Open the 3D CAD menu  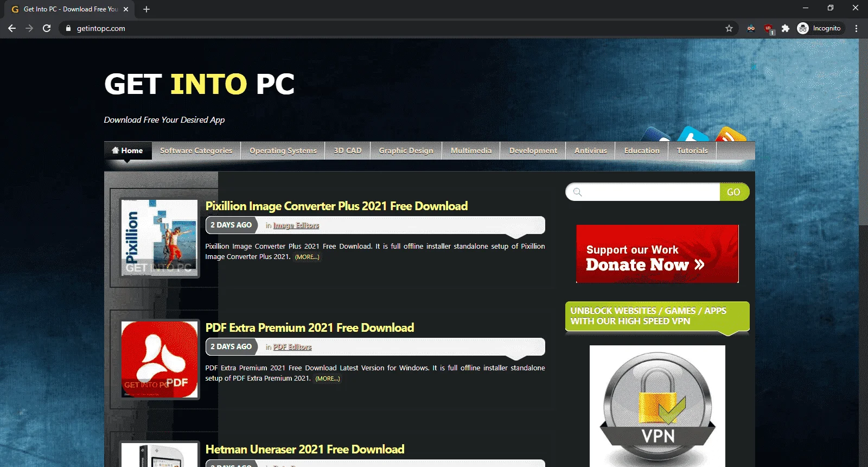pyautogui.click(x=347, y=150)
